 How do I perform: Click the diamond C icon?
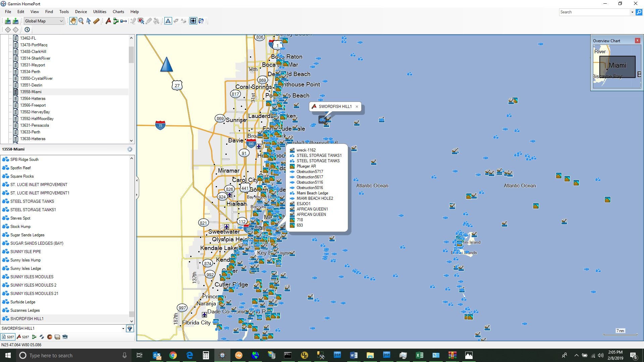(15, 30)
